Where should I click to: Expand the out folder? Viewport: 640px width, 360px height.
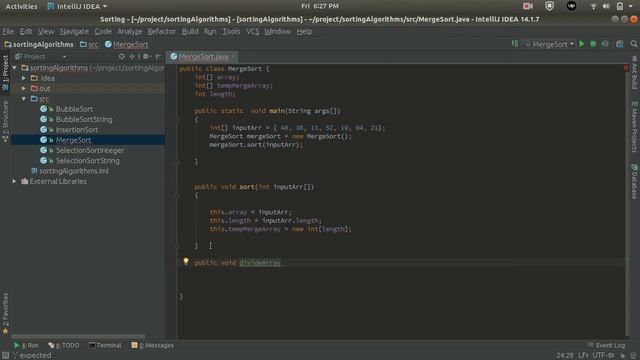[x=24, y=88]
